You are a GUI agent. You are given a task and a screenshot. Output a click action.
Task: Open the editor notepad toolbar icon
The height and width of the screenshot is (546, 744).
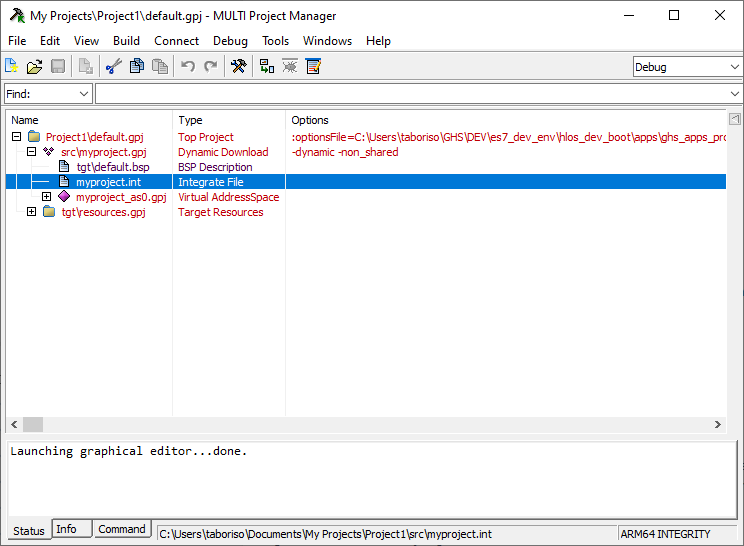coord(314,67)
